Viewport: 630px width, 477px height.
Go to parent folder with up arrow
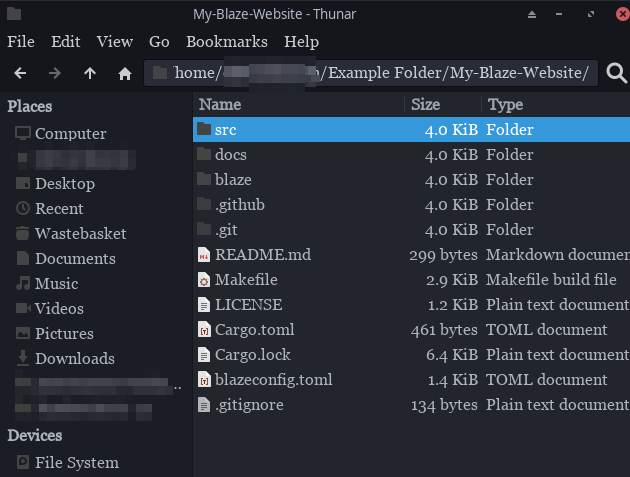[x=90, y=74]
